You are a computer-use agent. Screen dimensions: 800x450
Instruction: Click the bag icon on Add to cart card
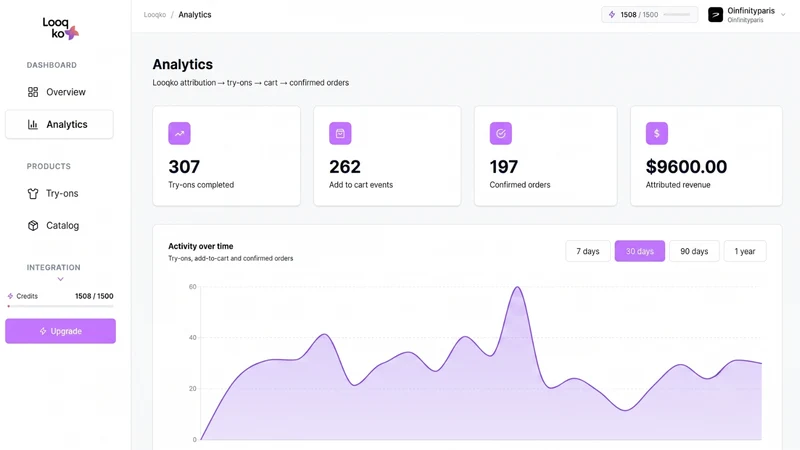tap(340, 134)
